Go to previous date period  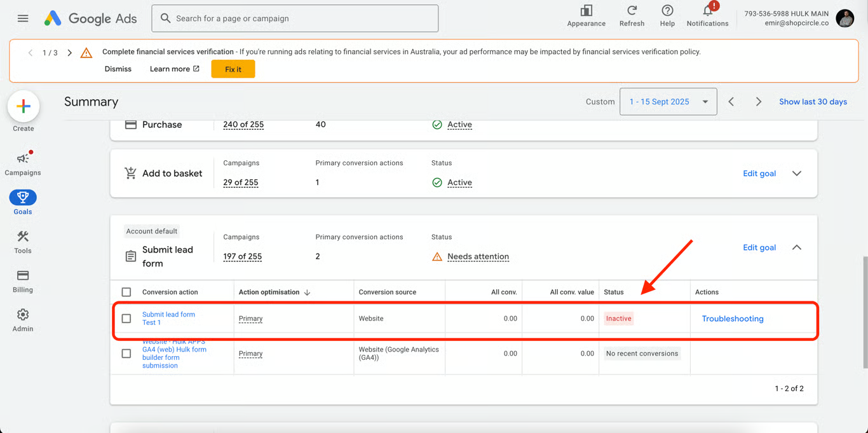tap(731, 102)
